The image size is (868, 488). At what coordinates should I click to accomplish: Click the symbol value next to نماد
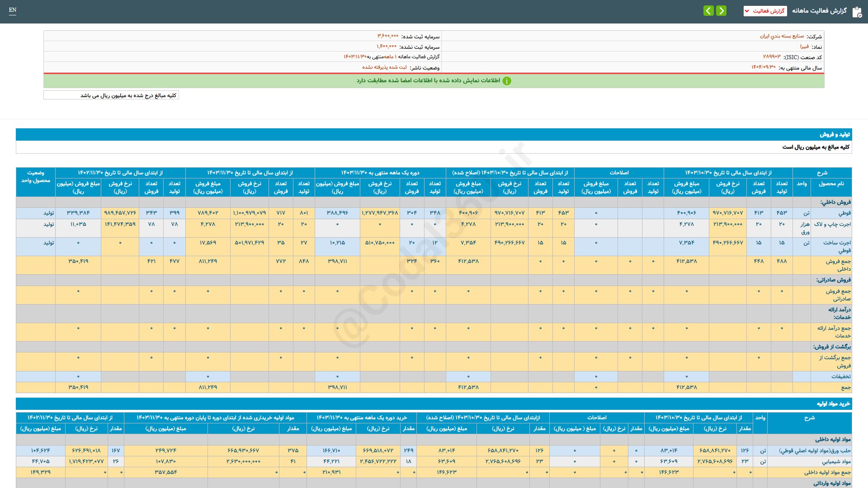804,47
